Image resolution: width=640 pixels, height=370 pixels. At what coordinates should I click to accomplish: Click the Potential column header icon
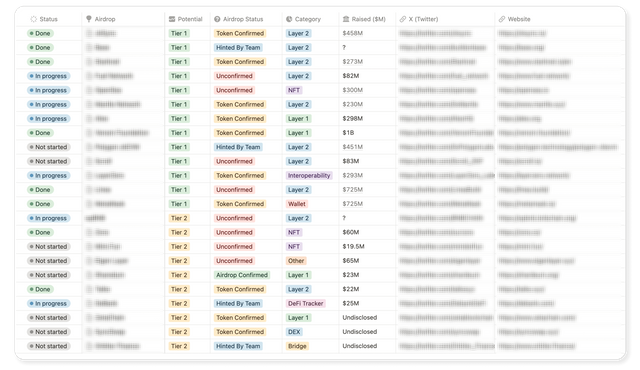[172, 19]
